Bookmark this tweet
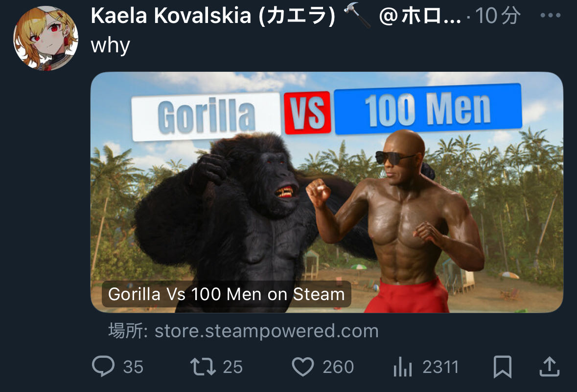The image size is (577, 392). pos(502,367)
